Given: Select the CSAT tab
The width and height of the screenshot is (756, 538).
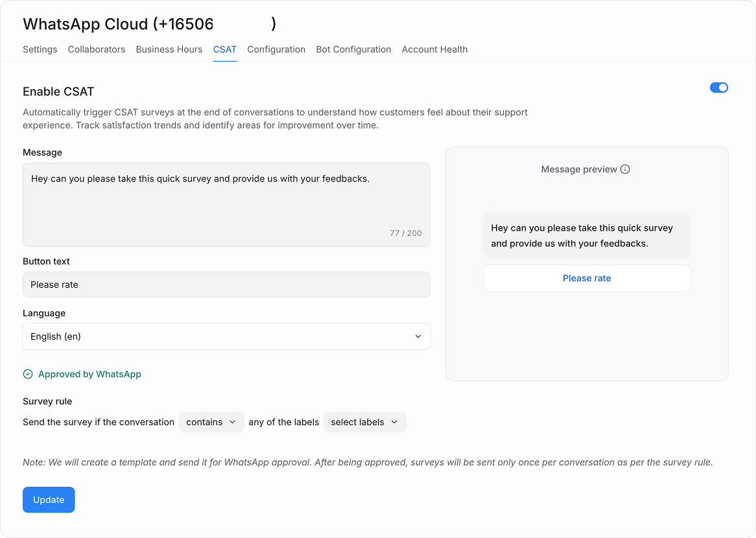Looking at the screenshot, I should pyautogui.click(x=225, y=49).
